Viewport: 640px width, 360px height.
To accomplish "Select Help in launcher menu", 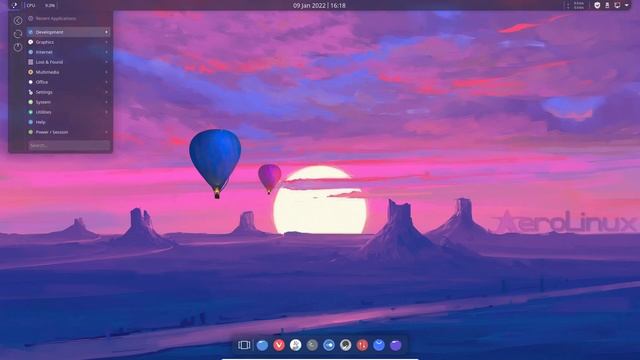I will [69, 122].
